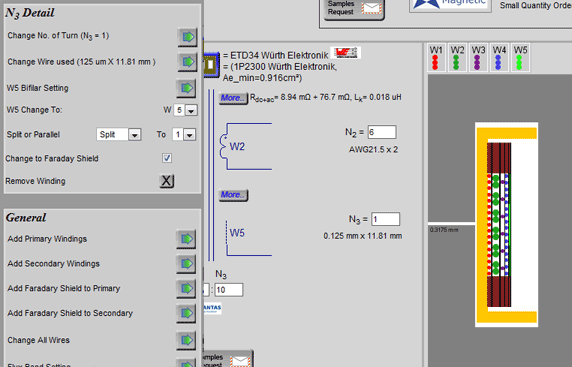Open the Split To number dropdown
This screenshot has height=367, width=572.
tap(189, 135)
